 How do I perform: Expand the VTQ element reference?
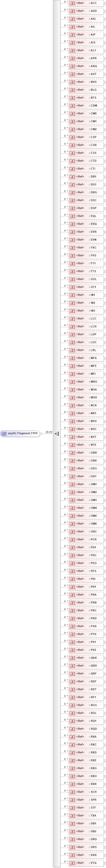[105, 863]
